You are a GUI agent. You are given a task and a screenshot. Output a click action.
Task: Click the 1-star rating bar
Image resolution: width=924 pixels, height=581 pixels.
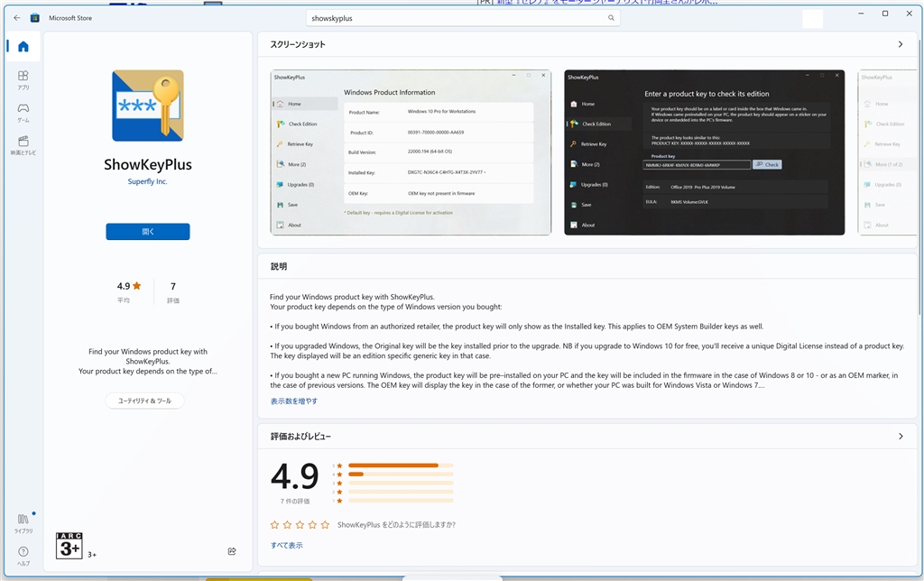pyautogui.click(x=401, y=501)
